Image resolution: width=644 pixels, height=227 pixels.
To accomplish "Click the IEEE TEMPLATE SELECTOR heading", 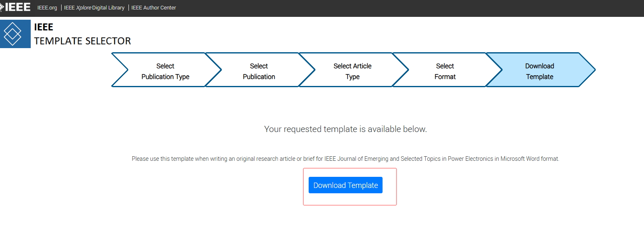I will click(x=83, y=34).
